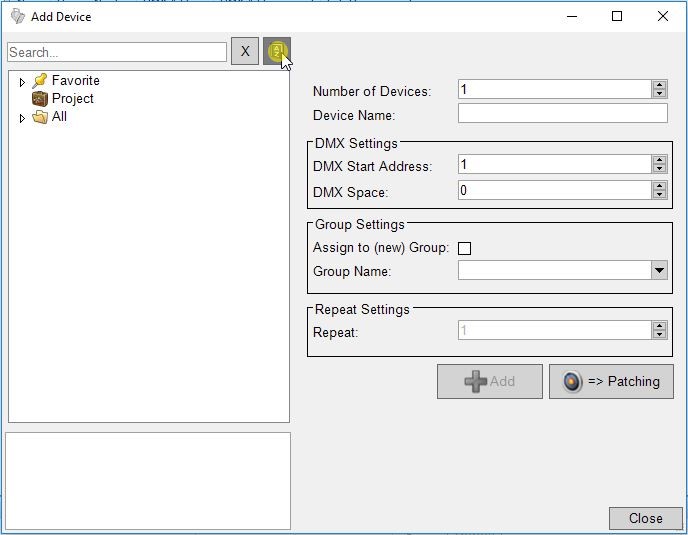Select the Favorite folder icon

[40, 81]
